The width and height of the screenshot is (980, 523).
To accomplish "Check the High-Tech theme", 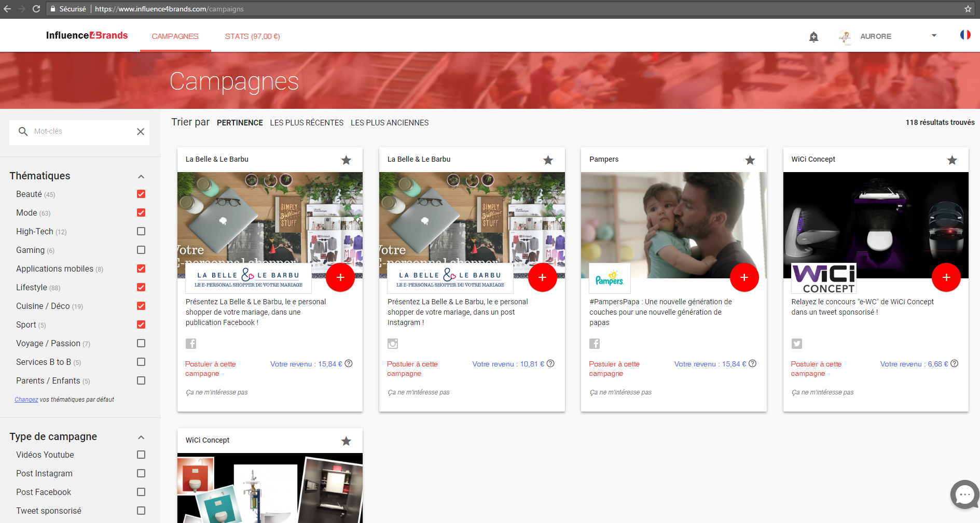I will (x=141, y=231).
